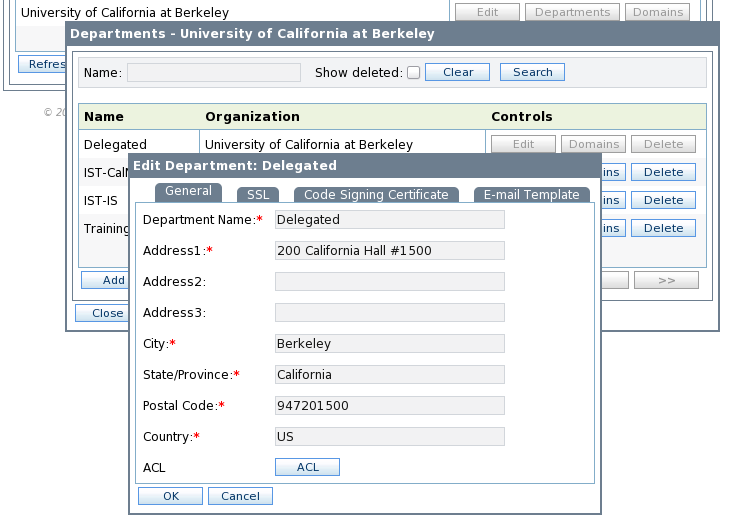Click Cancel in Edit Department dialog
The width and height of the screenshot is (729, 527).
click(x=240, y=496)
